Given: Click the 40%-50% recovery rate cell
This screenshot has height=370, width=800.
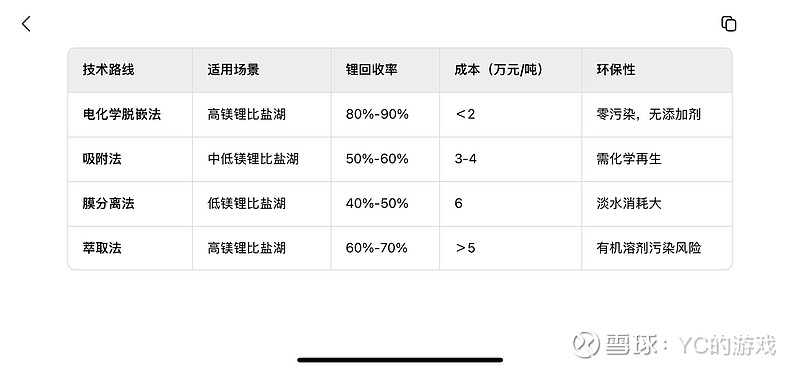Looking at the screenshot, I should point(377,204).
